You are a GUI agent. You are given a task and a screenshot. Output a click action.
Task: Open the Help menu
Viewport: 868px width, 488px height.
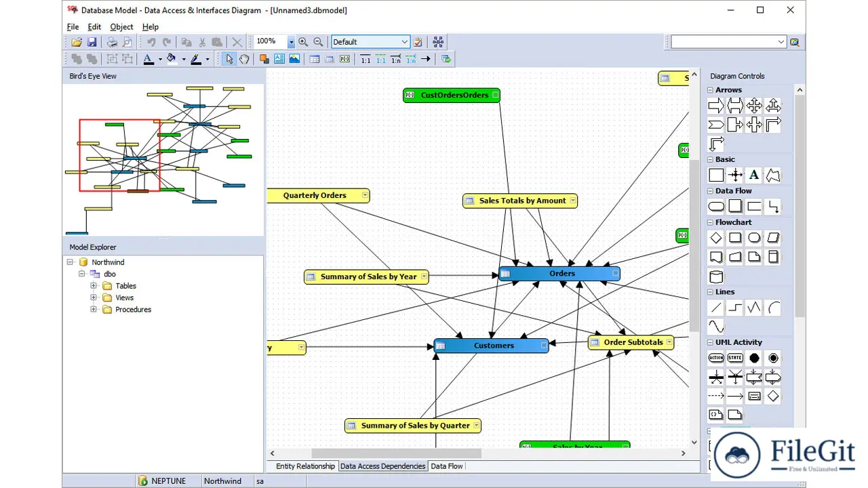(151, 27)
